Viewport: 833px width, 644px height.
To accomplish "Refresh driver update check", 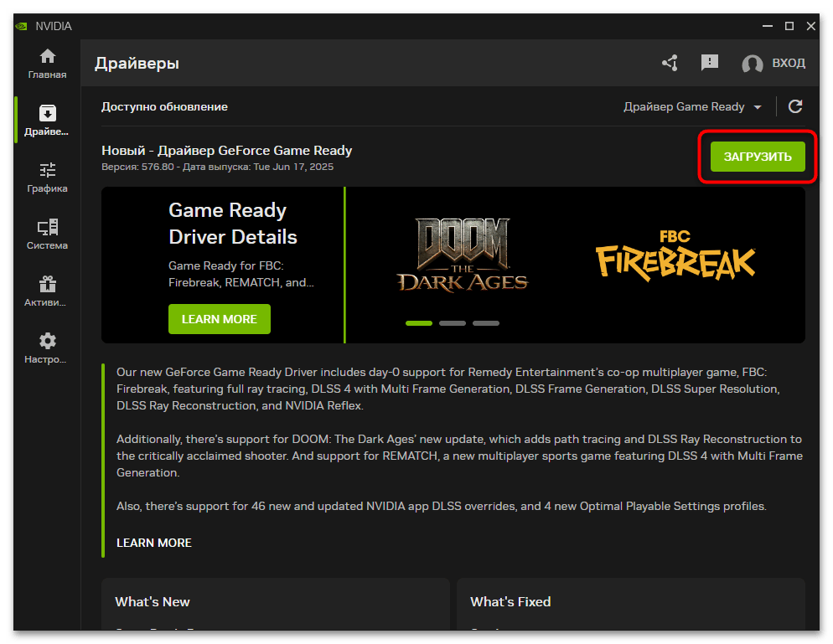I will point(795,106).
